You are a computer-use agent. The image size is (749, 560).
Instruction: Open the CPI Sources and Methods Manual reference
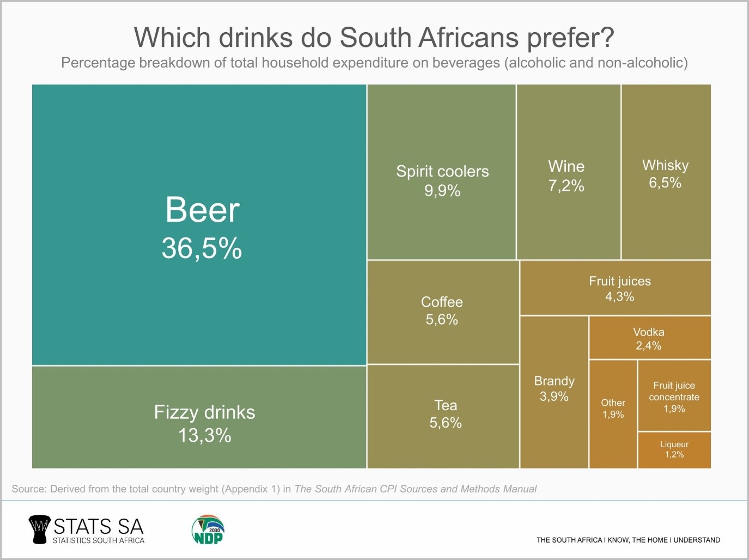click(415, 489)
